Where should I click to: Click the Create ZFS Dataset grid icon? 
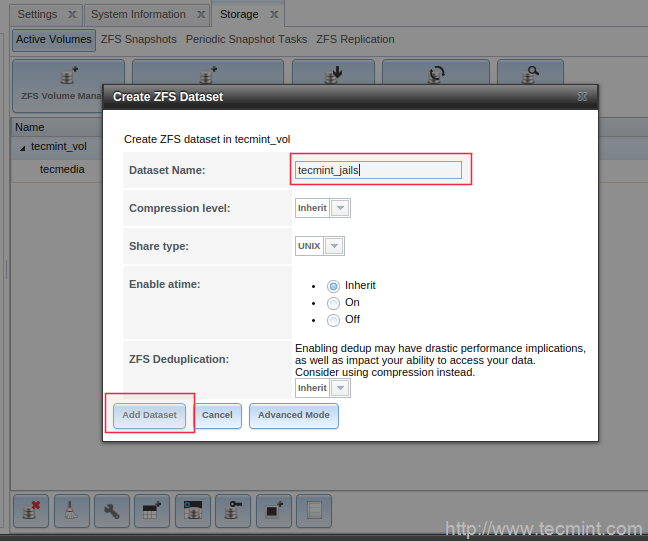pos(152,511)
